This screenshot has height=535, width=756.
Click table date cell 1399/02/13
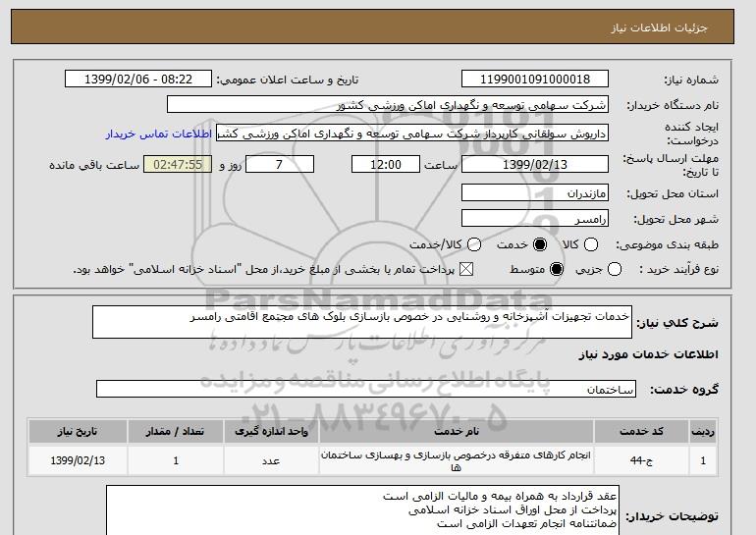coord(78,460)
